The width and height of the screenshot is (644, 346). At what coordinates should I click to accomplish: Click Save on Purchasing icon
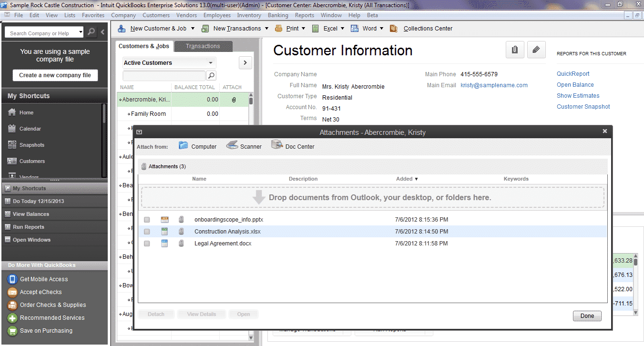tap(12, 331)
